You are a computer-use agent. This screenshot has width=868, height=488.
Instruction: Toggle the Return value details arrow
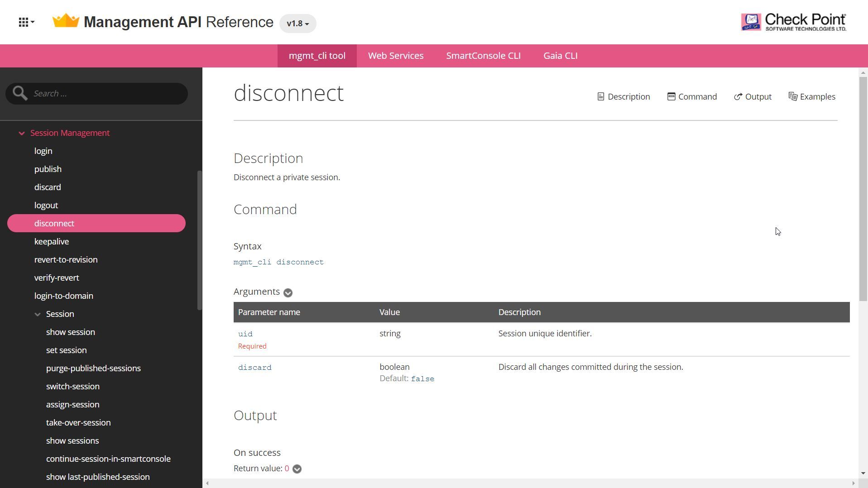[297, 469]
